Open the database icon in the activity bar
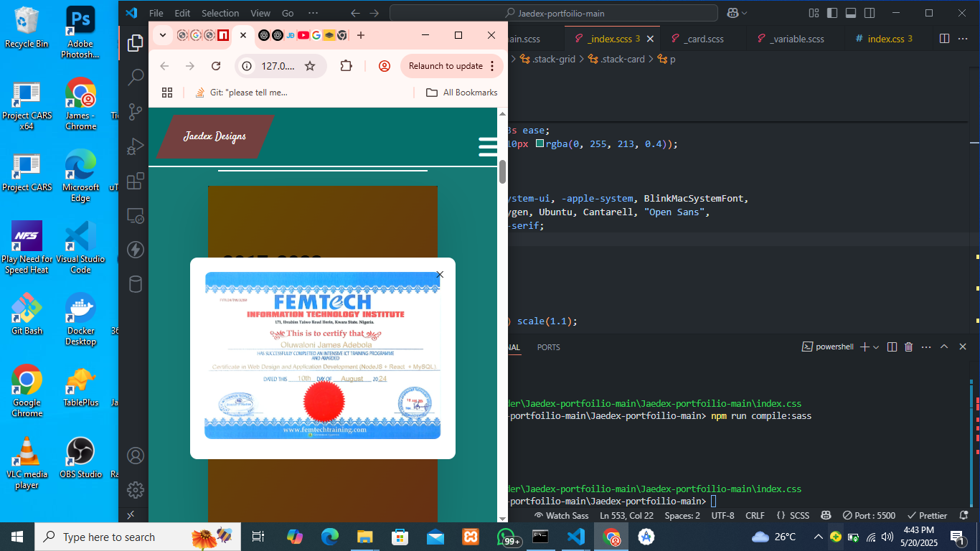This screenshot has width=980, height=551. point(135,284)
